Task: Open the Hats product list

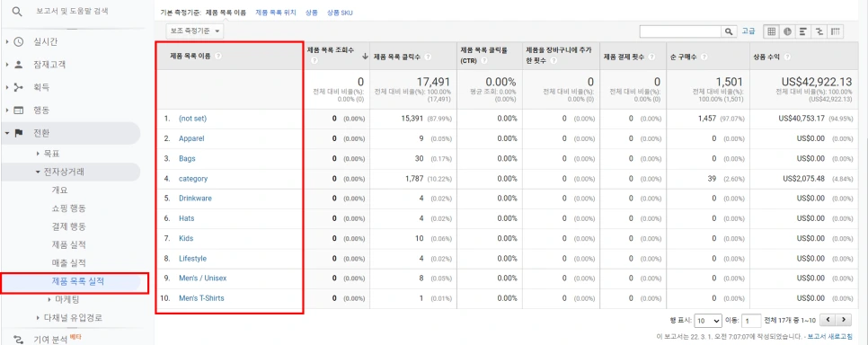Action: coord(187,218)
